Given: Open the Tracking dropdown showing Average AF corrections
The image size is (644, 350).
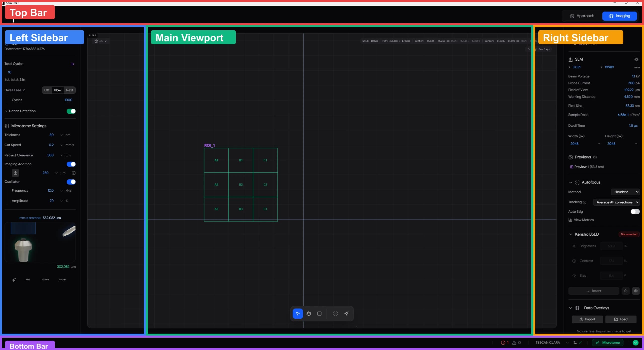Looking at the screenshot, I should click(x=616, y=202).
